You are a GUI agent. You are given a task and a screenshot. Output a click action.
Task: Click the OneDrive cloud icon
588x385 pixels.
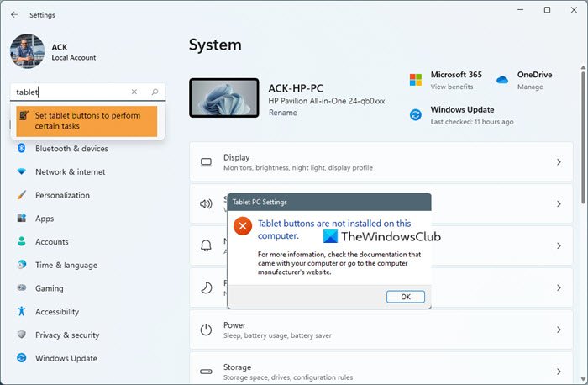[x=502, y=80]
